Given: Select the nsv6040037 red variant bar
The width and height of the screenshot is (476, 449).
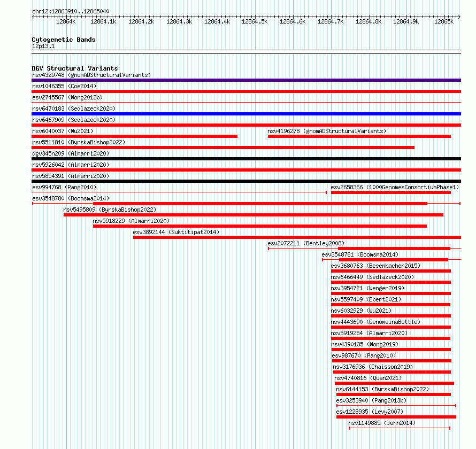Looking at the screenshot, I should pyautogui.click(x=134, y=136).
